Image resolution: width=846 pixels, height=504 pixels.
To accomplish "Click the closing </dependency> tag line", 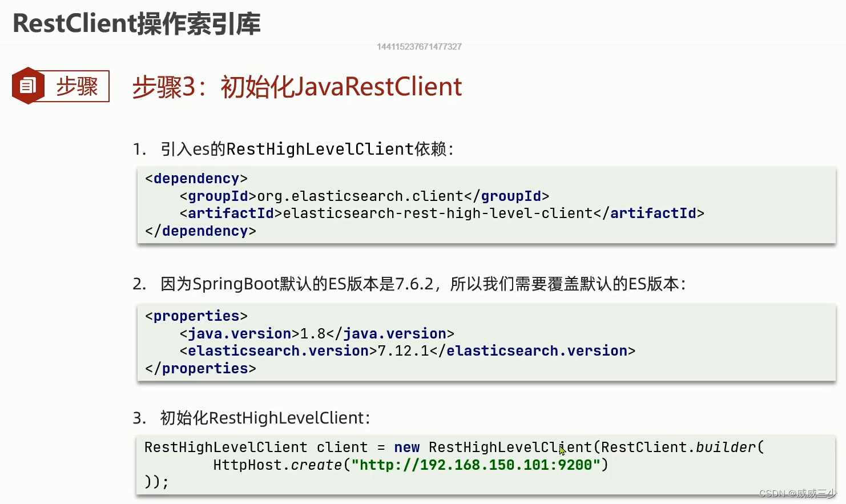I will (x=200, y=231).
